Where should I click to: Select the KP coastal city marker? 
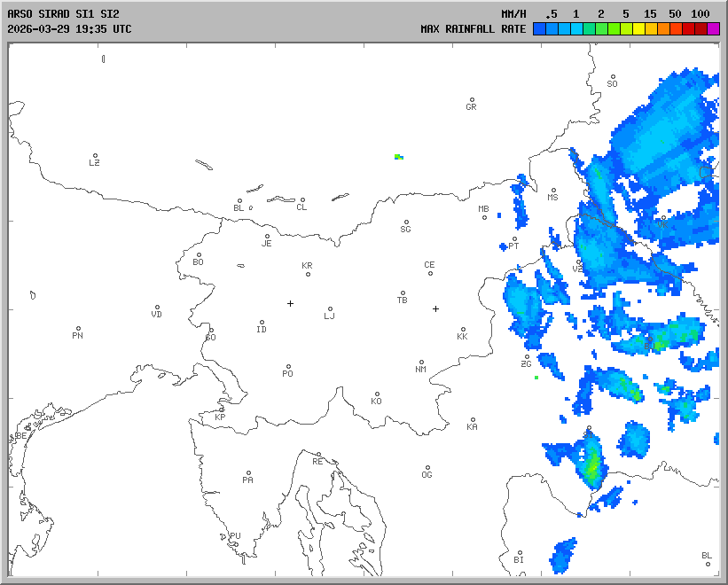tap(222, 409)
